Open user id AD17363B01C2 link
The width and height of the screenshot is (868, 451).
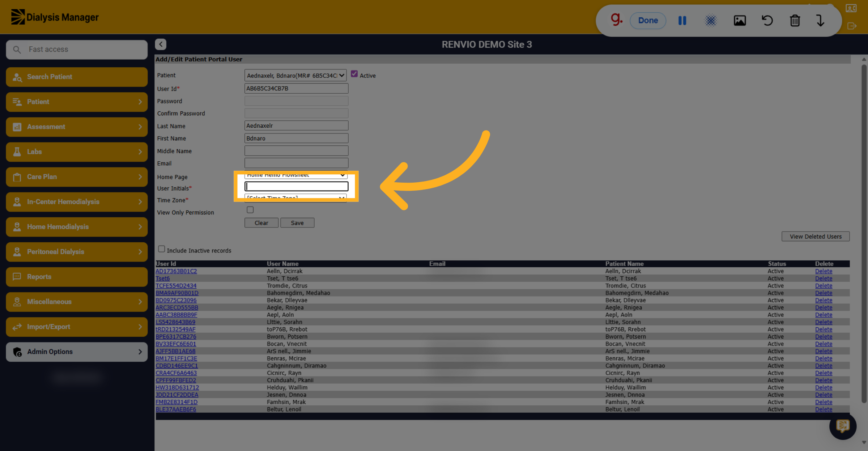pyautogui.click(x=176, y=271)
